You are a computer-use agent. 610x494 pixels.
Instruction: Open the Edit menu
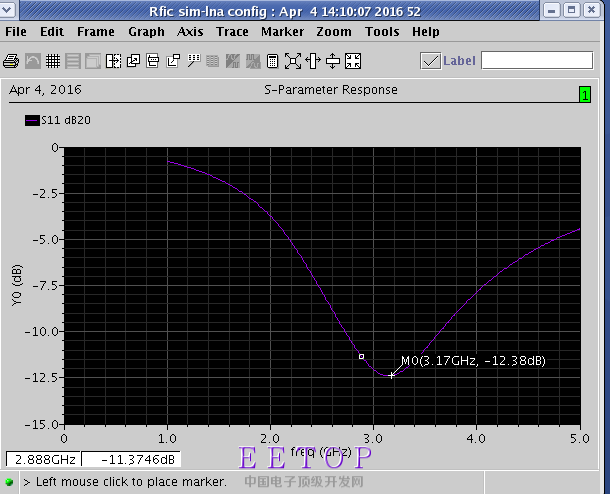pyautogui.click(x=52, y=32)
